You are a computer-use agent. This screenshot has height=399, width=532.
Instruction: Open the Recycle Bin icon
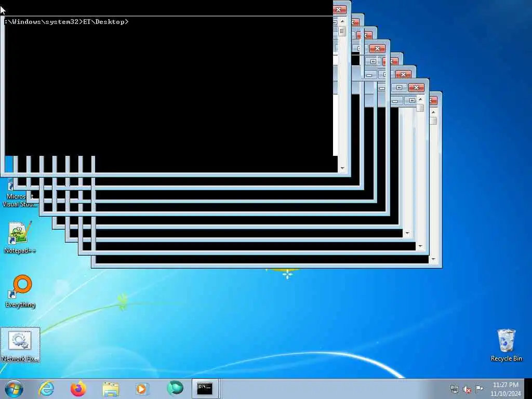tap(506, 345)
